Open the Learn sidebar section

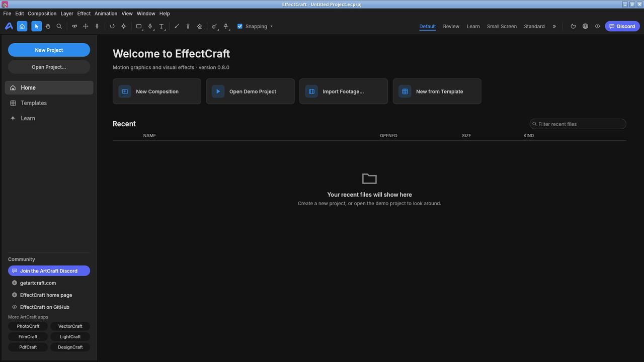point(49,118)
